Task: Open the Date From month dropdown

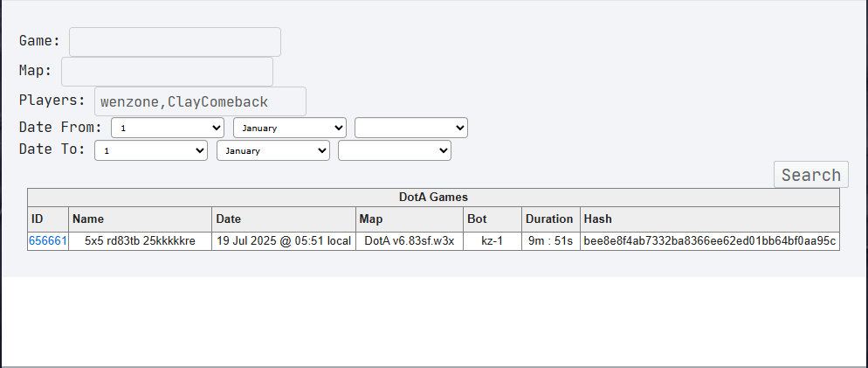Action: 290,128
